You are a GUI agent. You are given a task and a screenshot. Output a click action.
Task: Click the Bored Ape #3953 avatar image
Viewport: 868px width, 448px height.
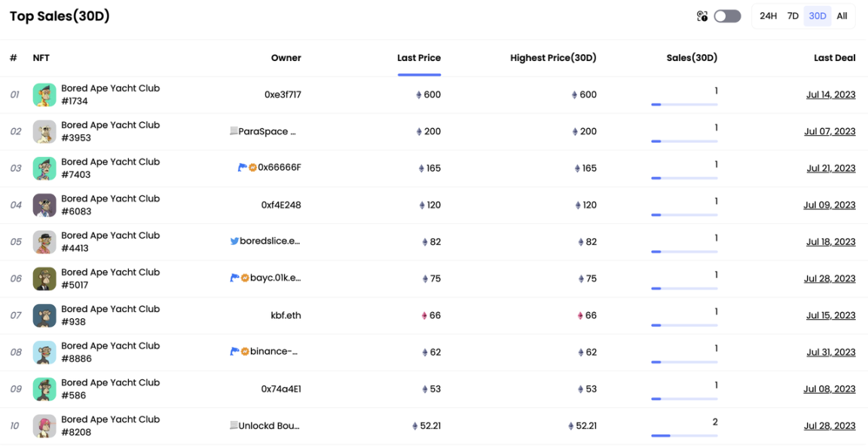click(44, 132)
